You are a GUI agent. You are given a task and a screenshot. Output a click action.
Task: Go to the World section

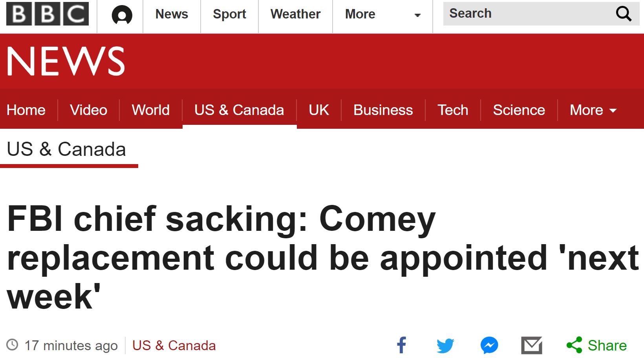point(151,110)
